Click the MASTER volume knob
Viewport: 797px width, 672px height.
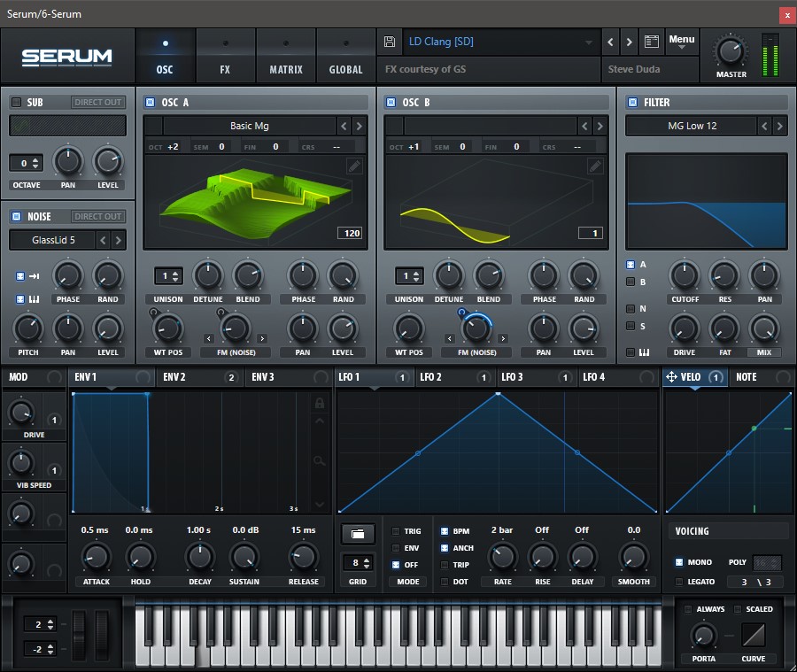(x=731, y=52)
